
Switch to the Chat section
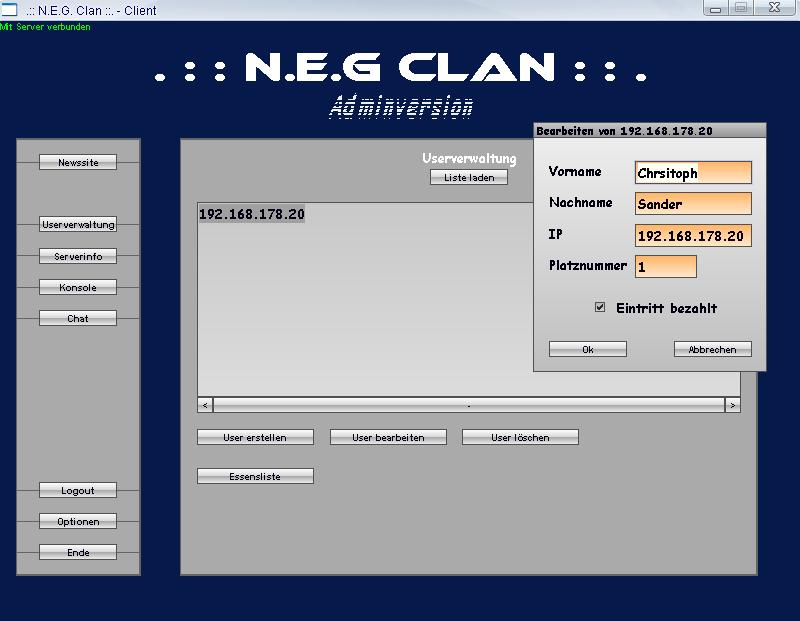78,318
